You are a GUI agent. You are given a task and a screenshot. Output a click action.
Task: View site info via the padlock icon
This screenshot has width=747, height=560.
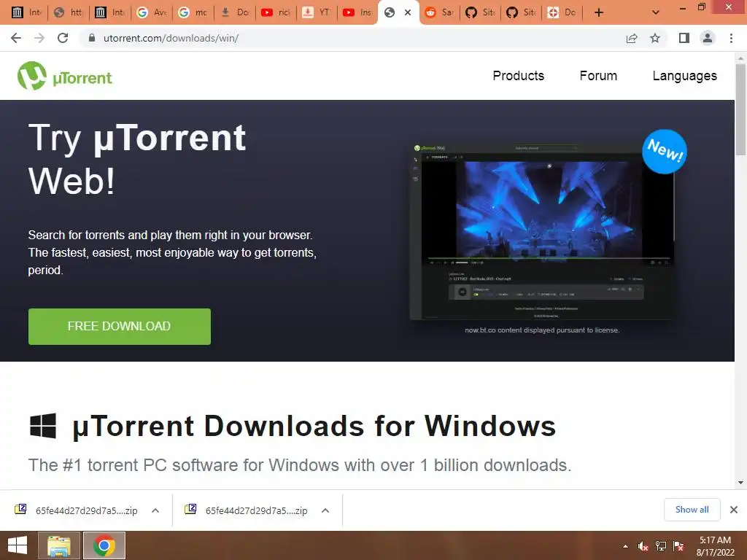[x=93, y=38]
